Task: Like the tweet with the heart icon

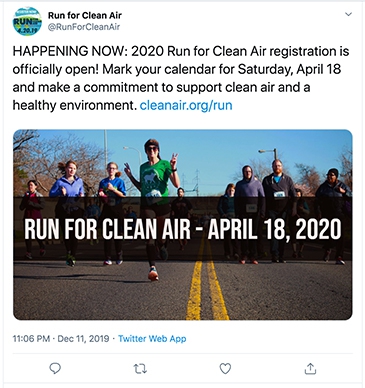Action: (225, 368)
